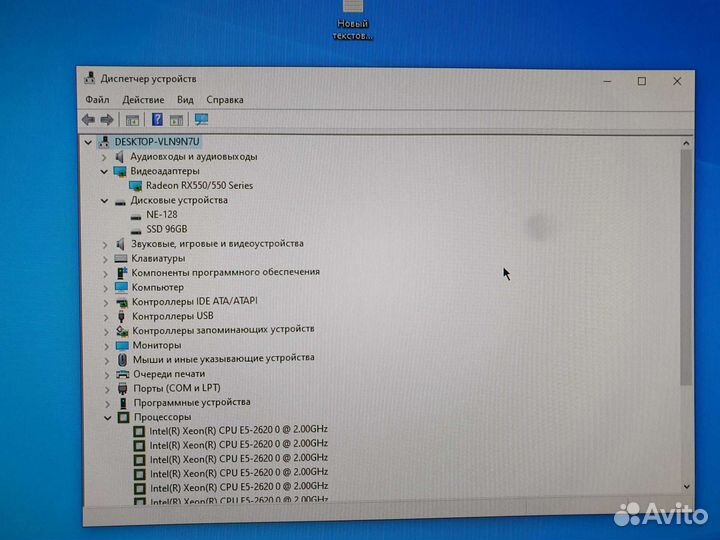Click the vertical scrollbar down arrow
Screen dimensions: 720x540
686,487
